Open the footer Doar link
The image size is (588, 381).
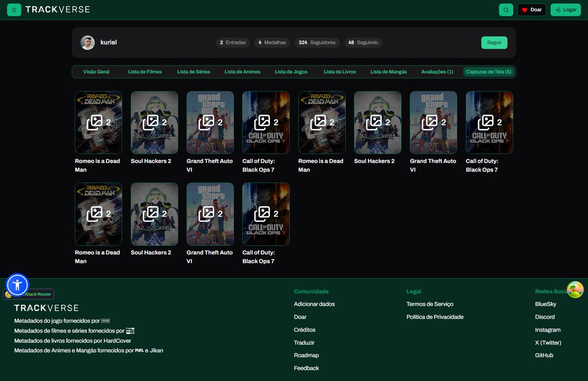pyautogui.click(x=300, y=317)
